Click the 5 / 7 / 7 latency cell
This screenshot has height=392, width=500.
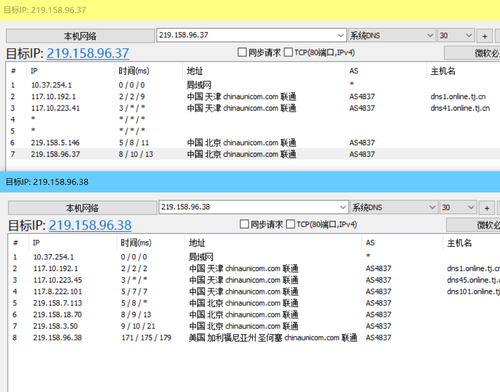[x=134, y=292]
